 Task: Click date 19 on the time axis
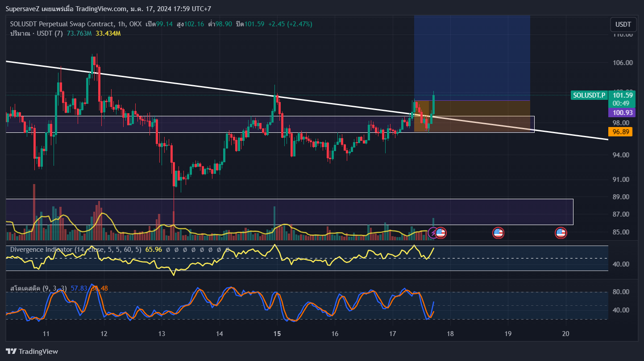[508, 334]
